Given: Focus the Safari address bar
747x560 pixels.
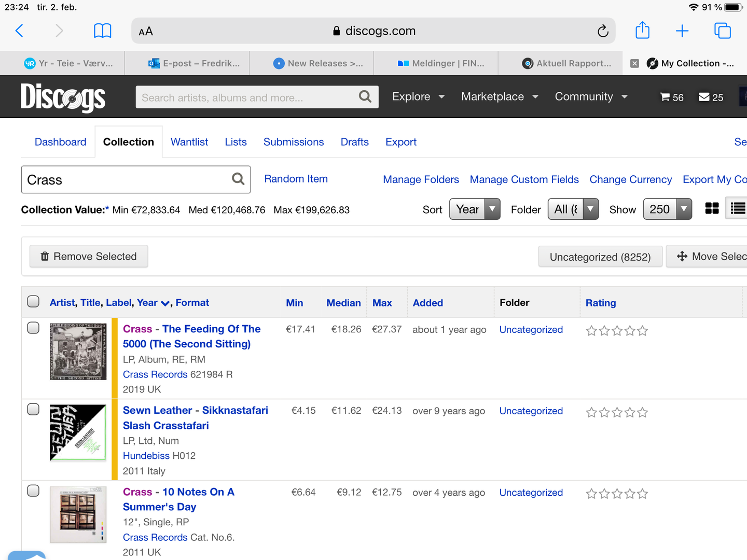Looking at the screenshot, I should [x=374, y=31].
